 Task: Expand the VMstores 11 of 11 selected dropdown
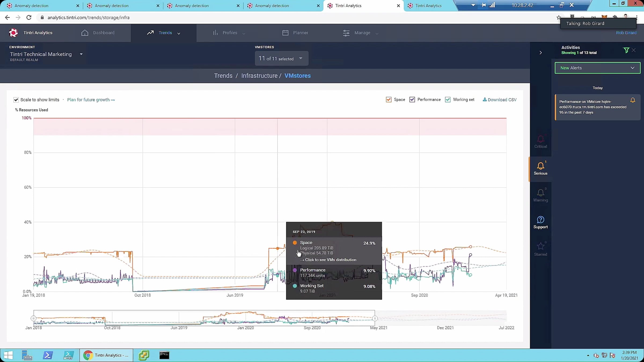point(281,58)
